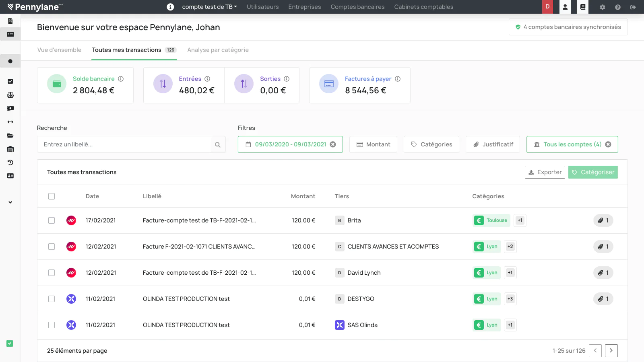Tick checkbox for the 17/02/2021 Brita transaction
The image size is (644, 362).
point(52,220)
